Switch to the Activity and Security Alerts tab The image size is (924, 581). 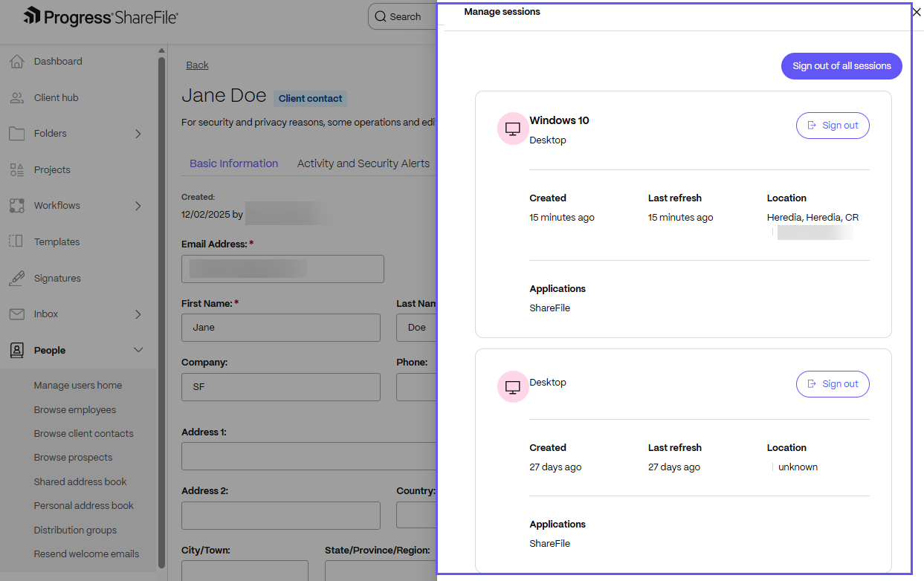(363, 163)
